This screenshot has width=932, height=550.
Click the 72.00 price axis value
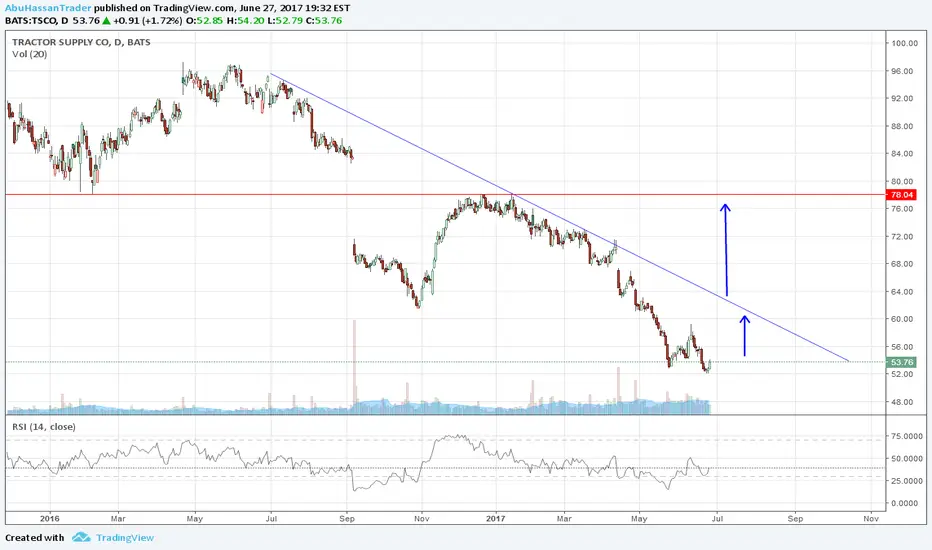pyautogui.click(x=902, y=237)
